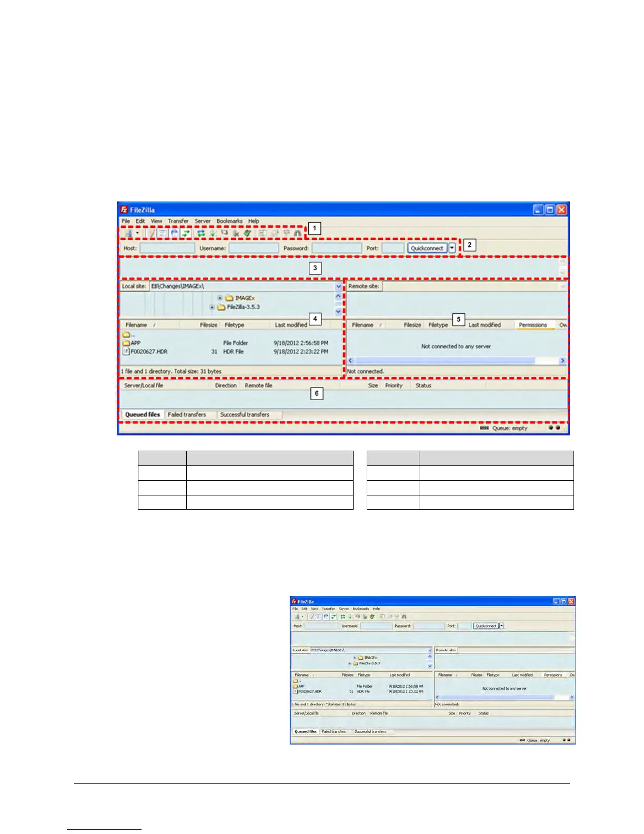Open Quickconnect history arrow in unannotated FileZilla window
The width and height of the screenshot is (644, 834).
tap(501, 626)
